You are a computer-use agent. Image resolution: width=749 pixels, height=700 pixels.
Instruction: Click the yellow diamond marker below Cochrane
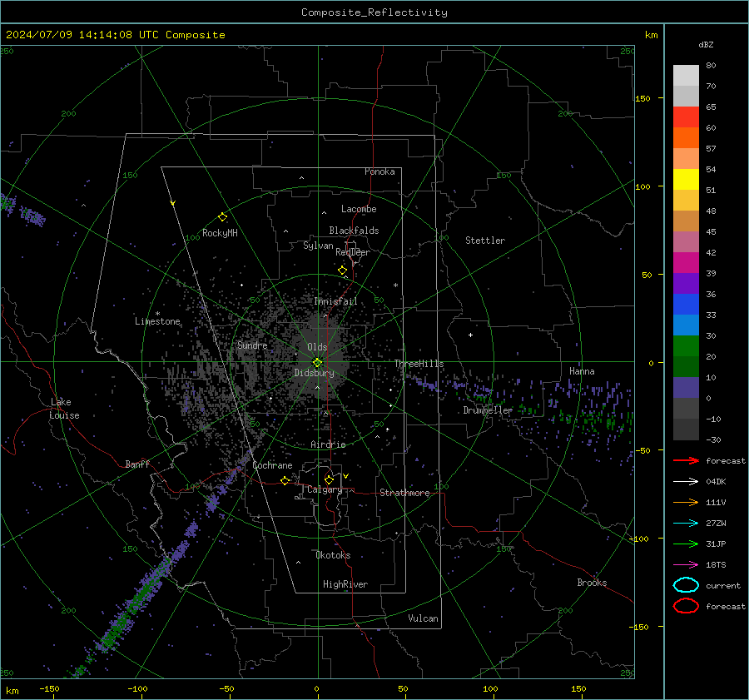(285, 480)
